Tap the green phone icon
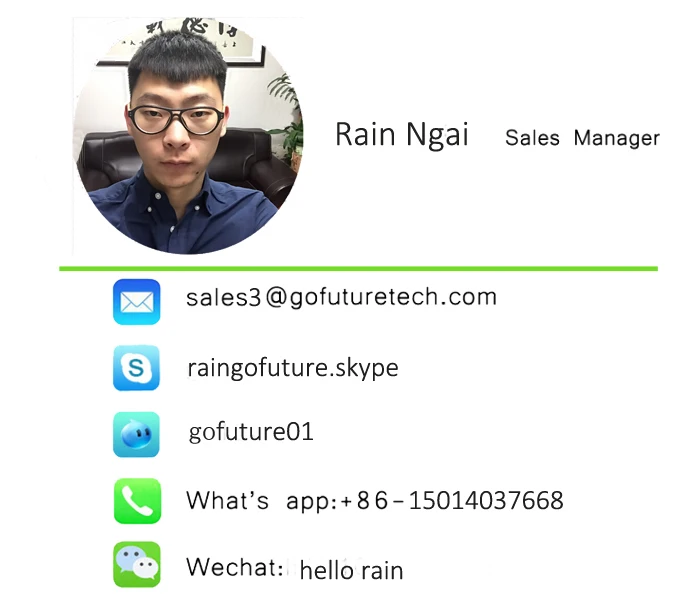Image resolution: width=700 pixels, height=600 pixels. pos(137,501)
